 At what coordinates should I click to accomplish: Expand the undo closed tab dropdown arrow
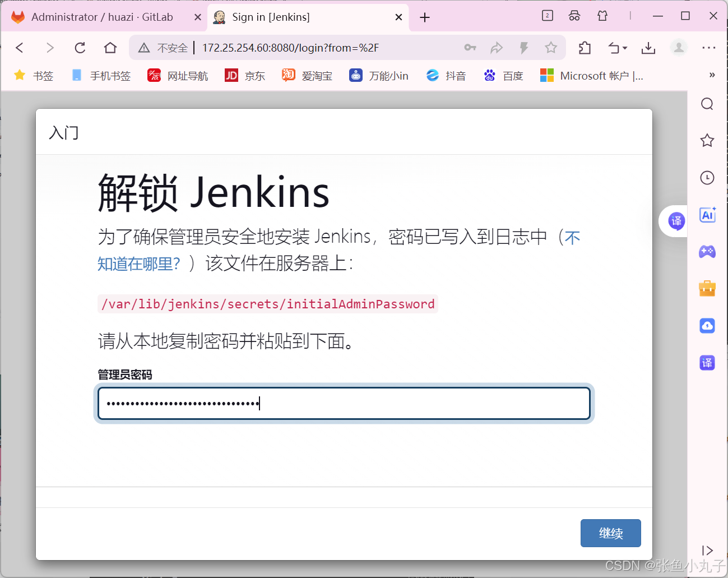pos(625,48)
